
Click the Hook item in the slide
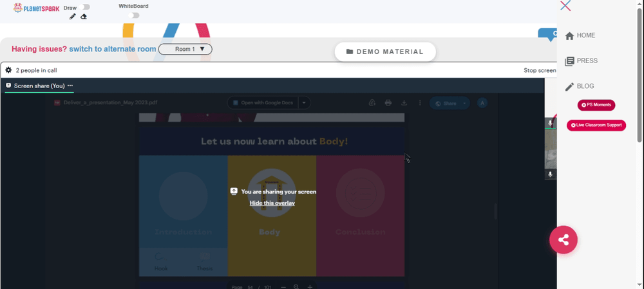[161, 262]
